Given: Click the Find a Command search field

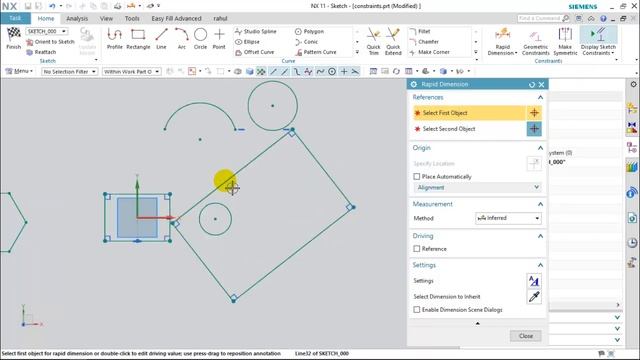Looking at the screenshot, I should pyautogui.click(x=543, y=19).
